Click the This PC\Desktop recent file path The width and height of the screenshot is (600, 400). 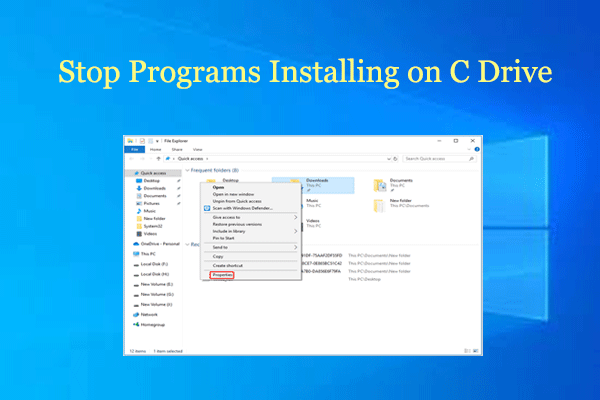coord(364,279)
